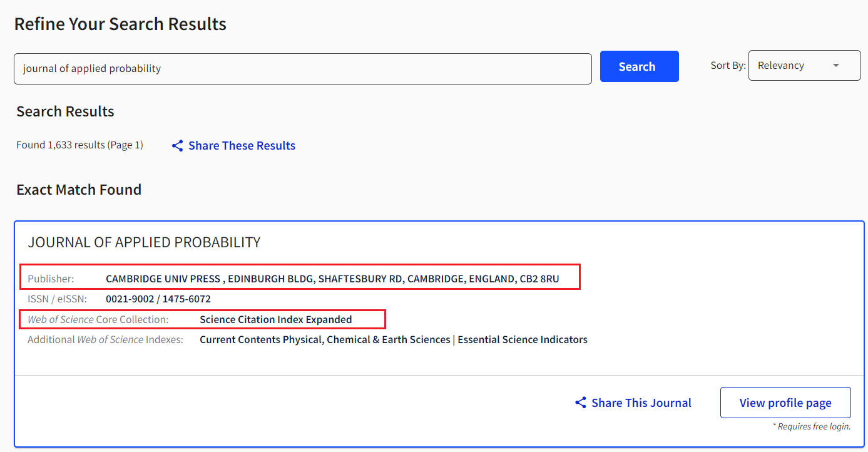The height and width of the screenshot is (452, 868).
Task: Click the Found 1,633 results count
Action: coord(79,145)
